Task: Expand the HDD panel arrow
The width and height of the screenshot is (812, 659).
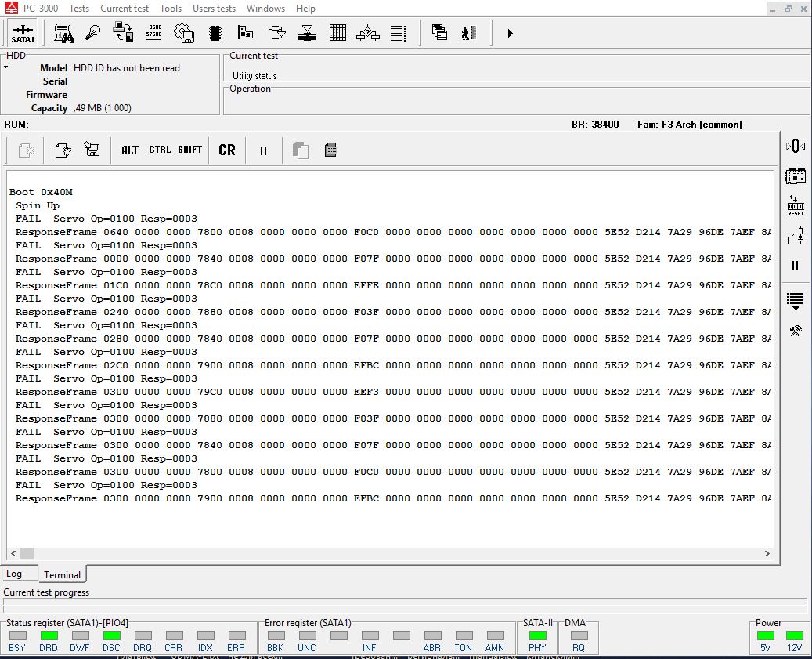Action: click(6, 67)
